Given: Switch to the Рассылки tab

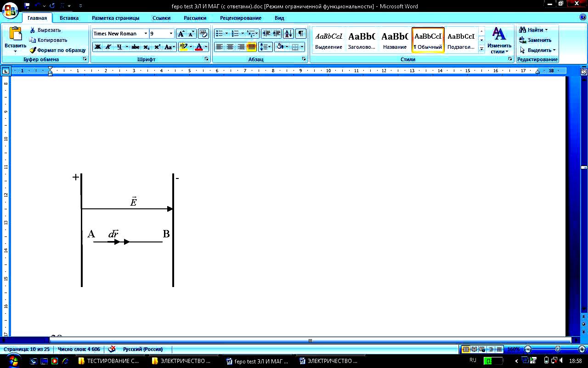Looking at the screenshot, I should pyautogui.click(x=195, y=18).
